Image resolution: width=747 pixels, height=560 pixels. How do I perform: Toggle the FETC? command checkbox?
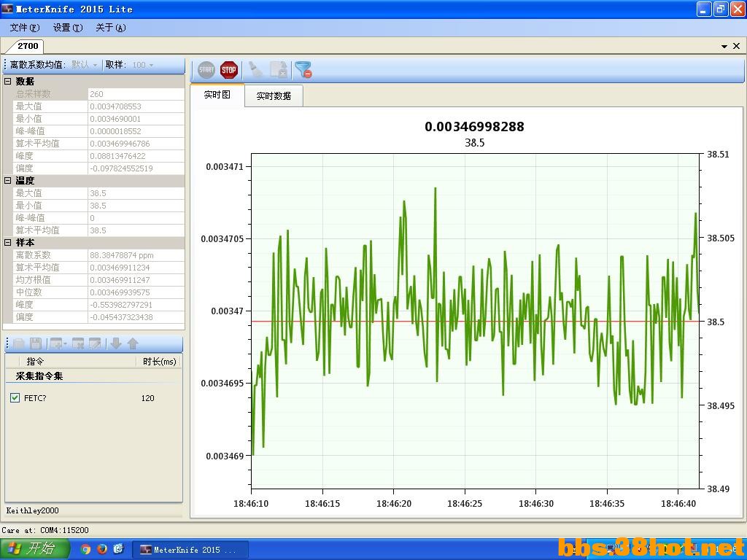pyautogui.click(x=15, y=397)
